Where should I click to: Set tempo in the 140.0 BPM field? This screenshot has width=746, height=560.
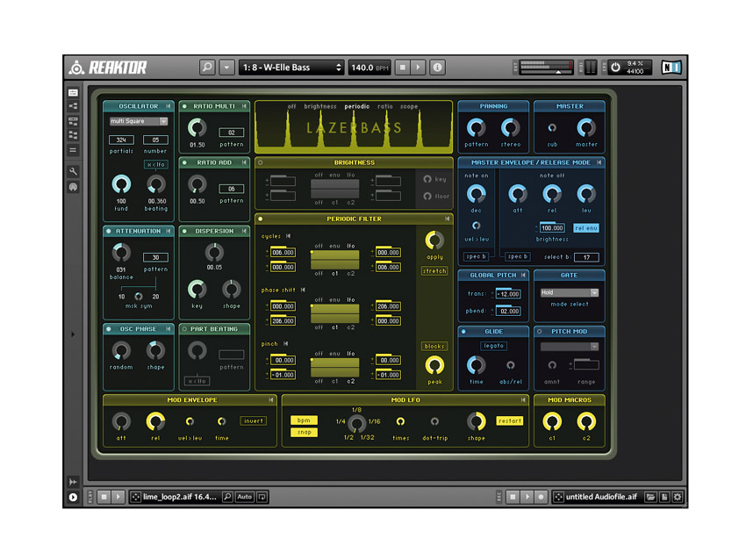point(369,68)
